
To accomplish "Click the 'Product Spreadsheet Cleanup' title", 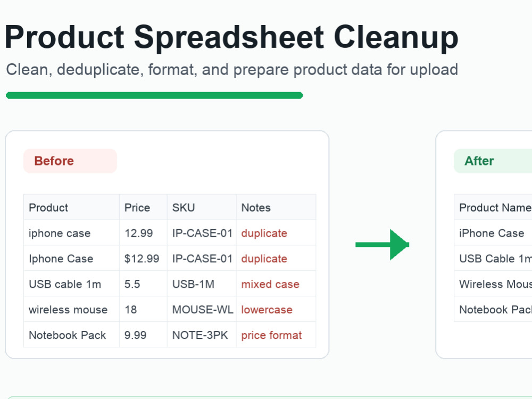I will click(x=231, y=37).
